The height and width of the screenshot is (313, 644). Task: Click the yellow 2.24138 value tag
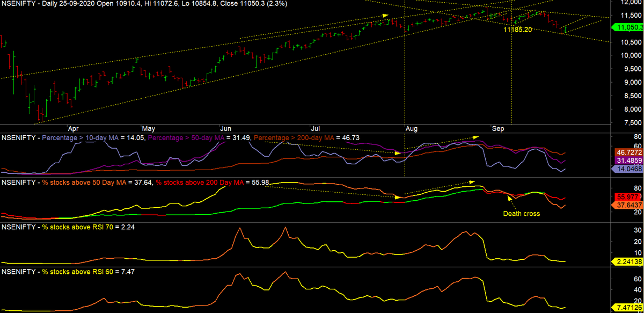tap(627, 261)
